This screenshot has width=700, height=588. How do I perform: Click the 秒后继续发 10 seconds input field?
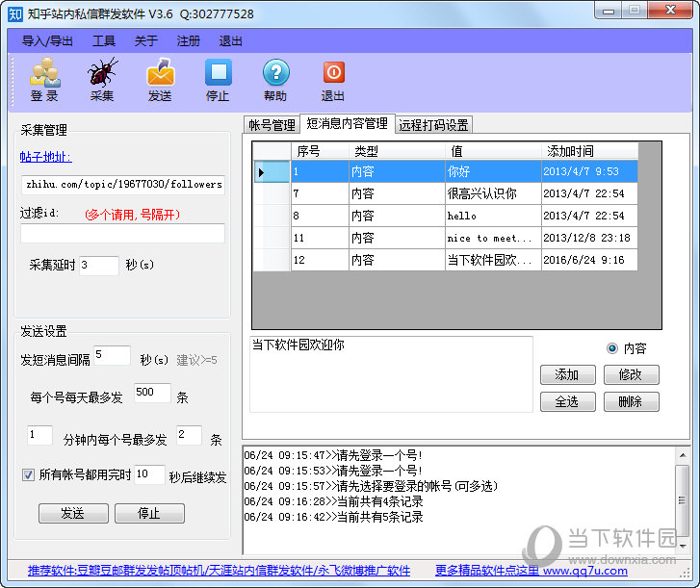coord(149,474)
